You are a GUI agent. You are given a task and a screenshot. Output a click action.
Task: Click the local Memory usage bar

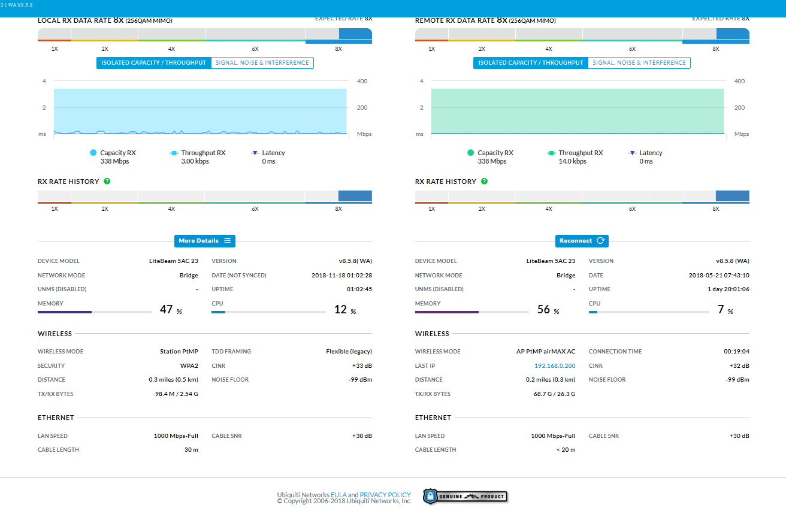[95, 312]
